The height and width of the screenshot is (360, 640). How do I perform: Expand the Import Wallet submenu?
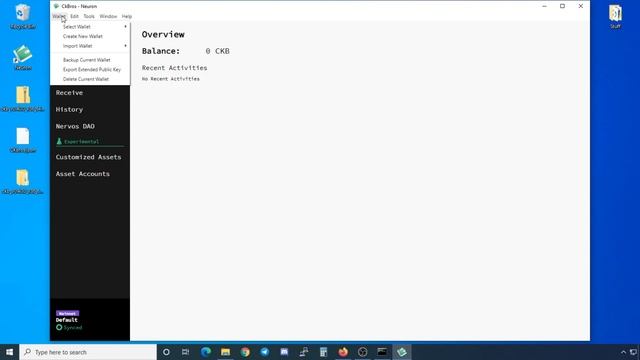90,46
